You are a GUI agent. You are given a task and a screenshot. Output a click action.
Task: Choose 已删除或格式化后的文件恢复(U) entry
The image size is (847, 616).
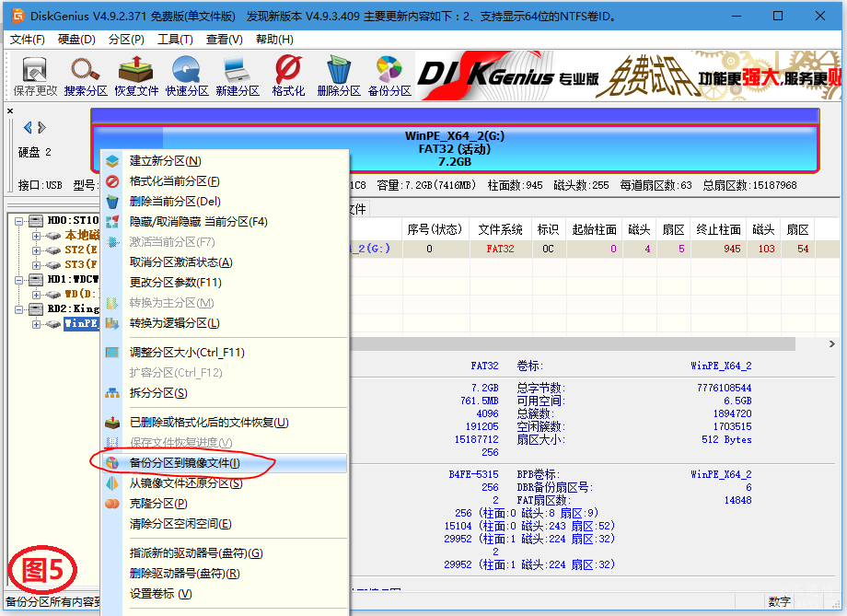(x=224, y=423)
